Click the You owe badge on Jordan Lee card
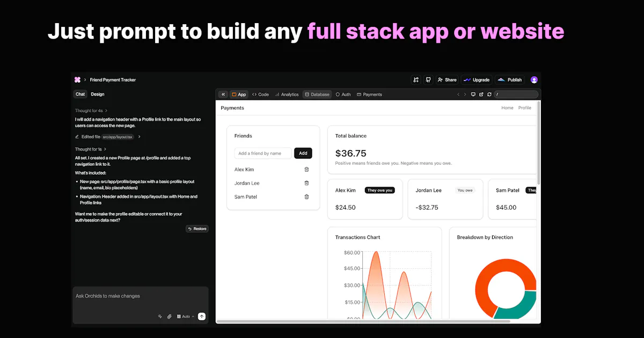 point(465,190)
